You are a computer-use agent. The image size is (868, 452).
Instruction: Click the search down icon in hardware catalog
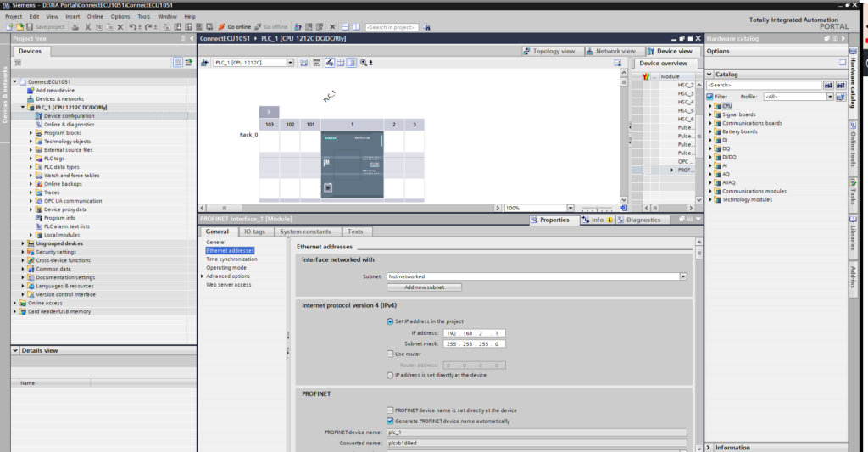[828, 86]
